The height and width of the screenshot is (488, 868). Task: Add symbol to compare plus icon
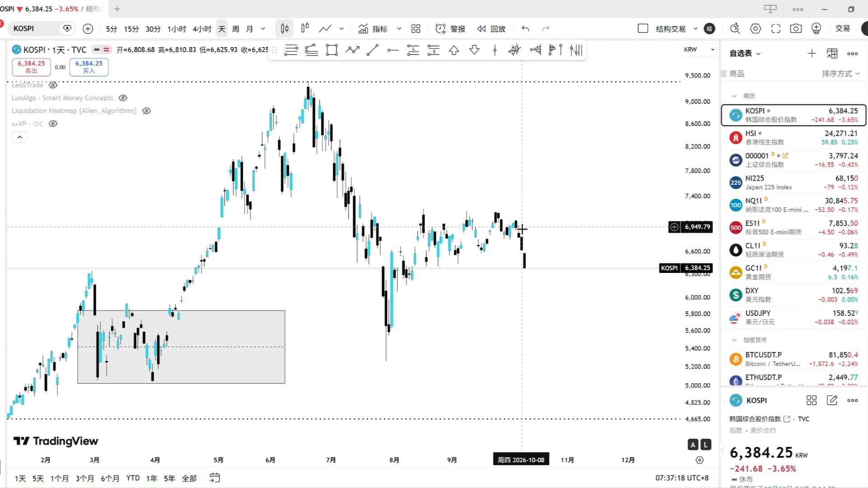pos(88,28)
